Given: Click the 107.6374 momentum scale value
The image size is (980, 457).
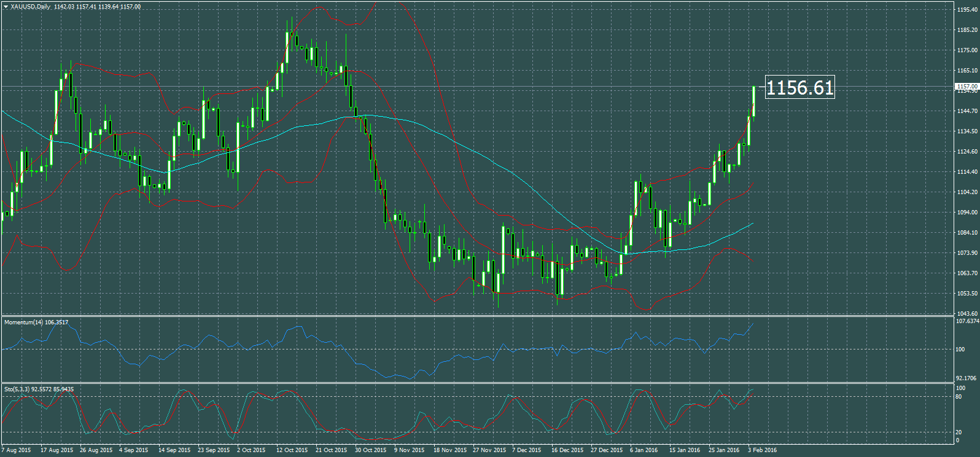Looking at the screenshot, I should point(968,321).
